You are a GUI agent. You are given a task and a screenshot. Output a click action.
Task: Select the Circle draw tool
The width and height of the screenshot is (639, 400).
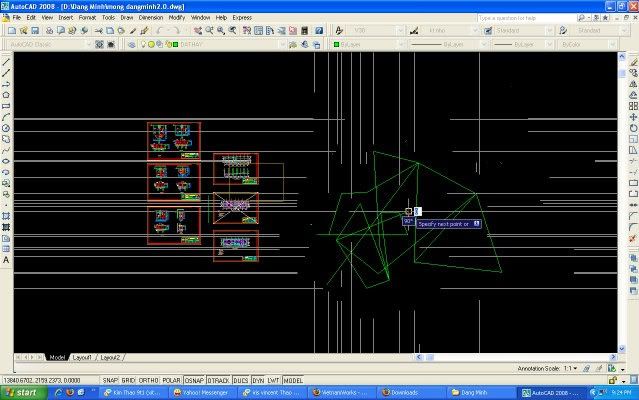tap(6, 128)
